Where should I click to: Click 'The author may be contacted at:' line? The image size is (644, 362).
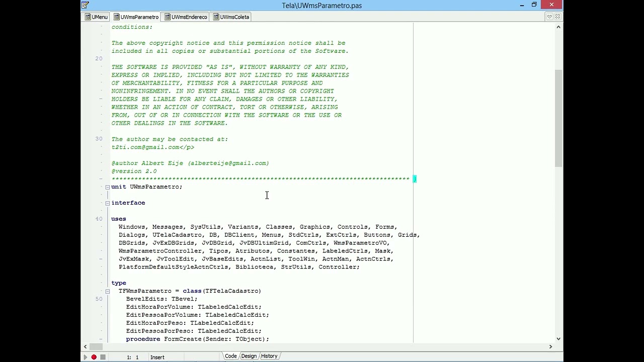tap(170, 139)
